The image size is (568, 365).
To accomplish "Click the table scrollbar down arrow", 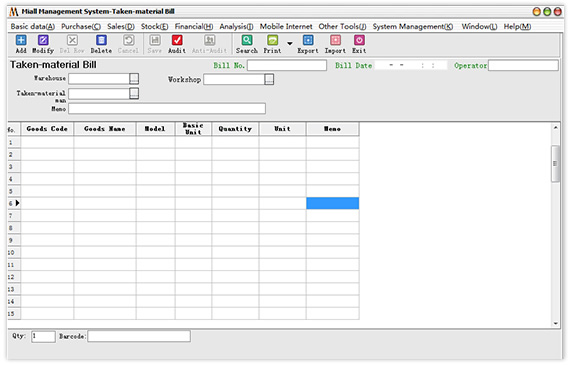I will click(x=555, y=323).
